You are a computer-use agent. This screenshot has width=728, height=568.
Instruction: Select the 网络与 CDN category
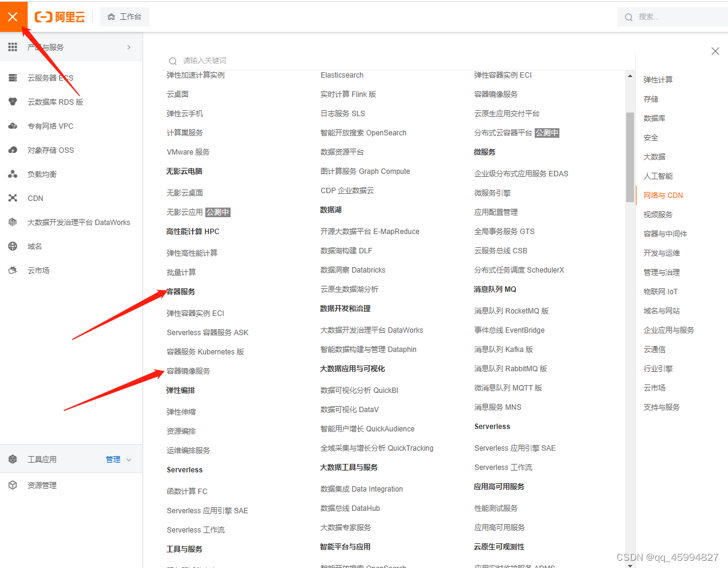[663, 195]
